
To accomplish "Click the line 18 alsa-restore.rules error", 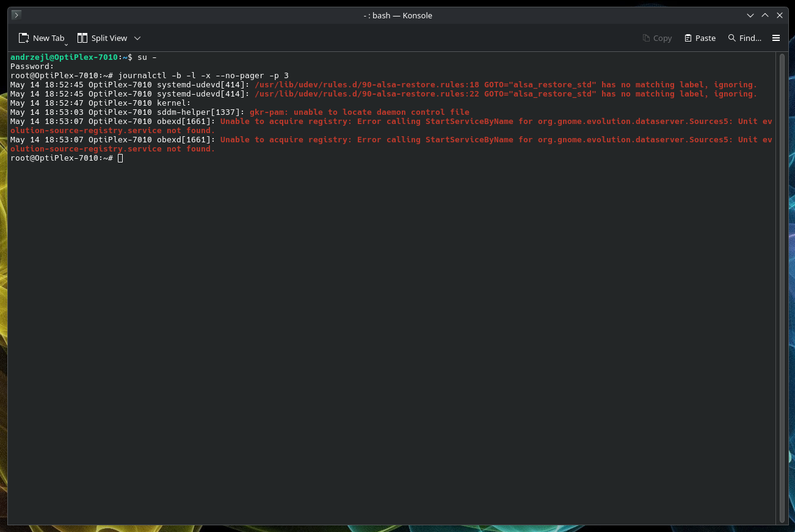I will [x=506, y=85].
